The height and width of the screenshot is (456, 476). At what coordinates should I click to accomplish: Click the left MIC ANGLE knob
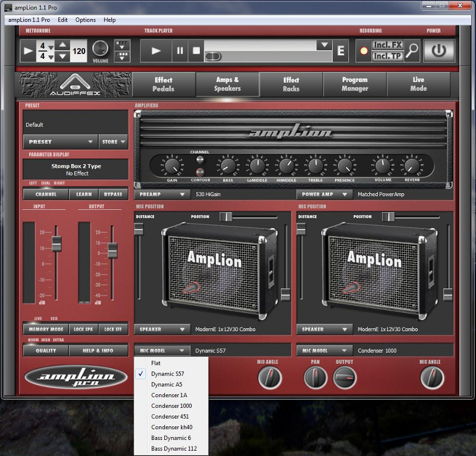[x=270, y=378]
